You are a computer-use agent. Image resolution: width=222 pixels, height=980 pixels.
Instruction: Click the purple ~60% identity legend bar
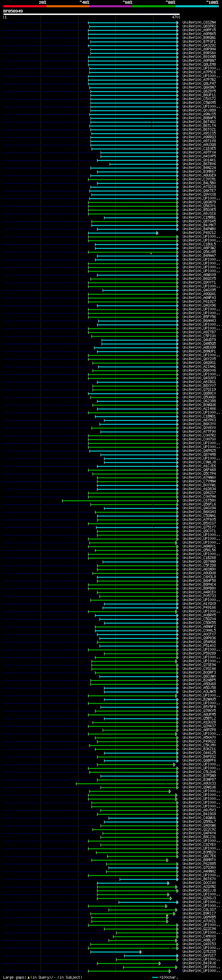(x=111, y=7)
